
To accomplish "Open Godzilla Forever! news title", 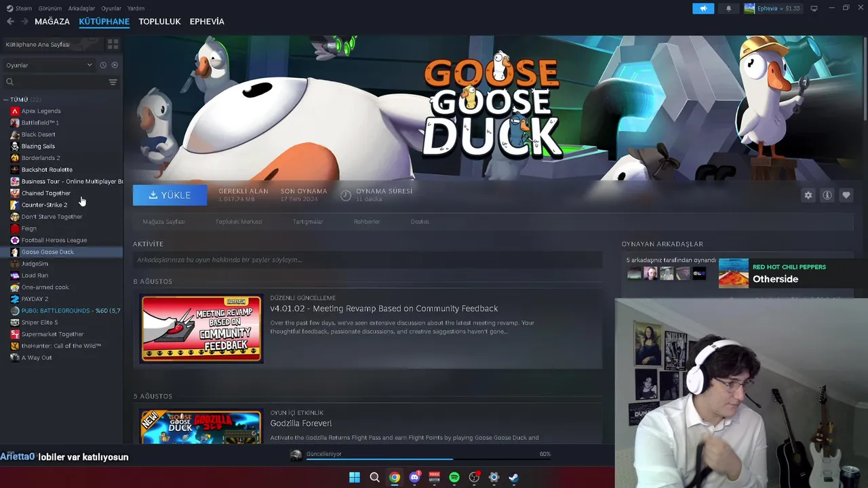I will point(301,423).
